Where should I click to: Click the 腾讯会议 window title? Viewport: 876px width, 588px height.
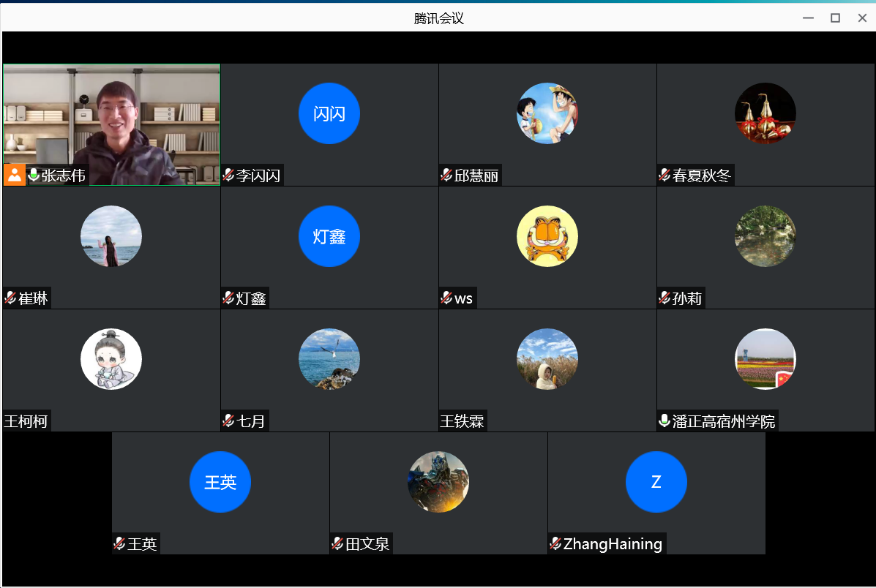pyautogui.click(x=438, y=18)
